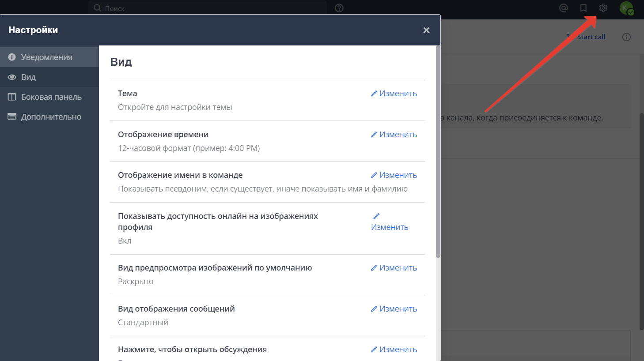
Task: Click the info icon near Start call
Action: 626,37
